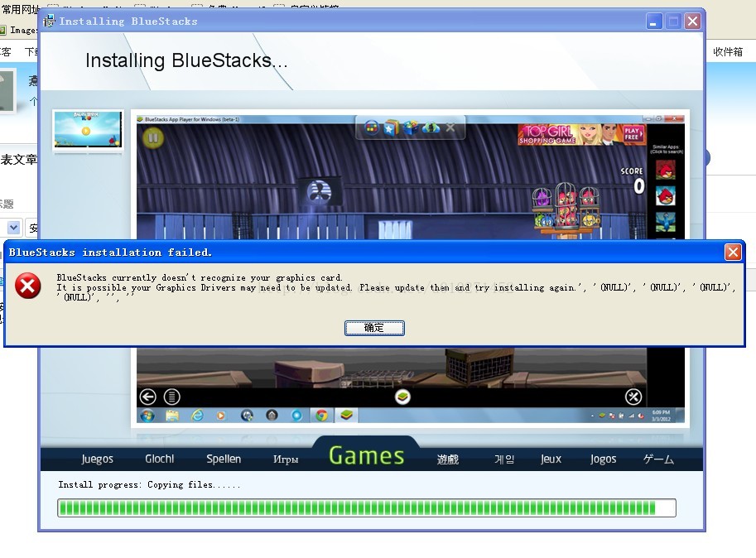Click the colorful app grid toolbar icon

coord(371,127)
